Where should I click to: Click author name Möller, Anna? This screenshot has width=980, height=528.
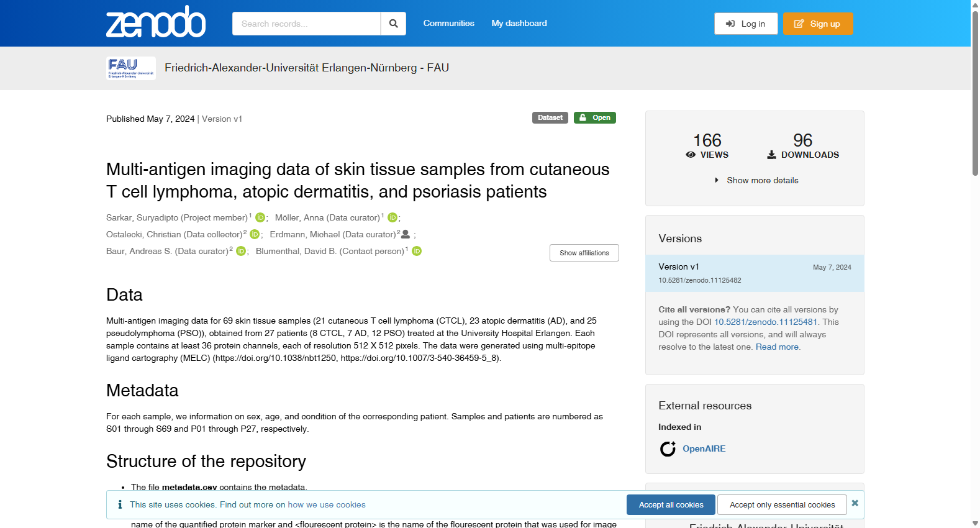tap(327, 217)
